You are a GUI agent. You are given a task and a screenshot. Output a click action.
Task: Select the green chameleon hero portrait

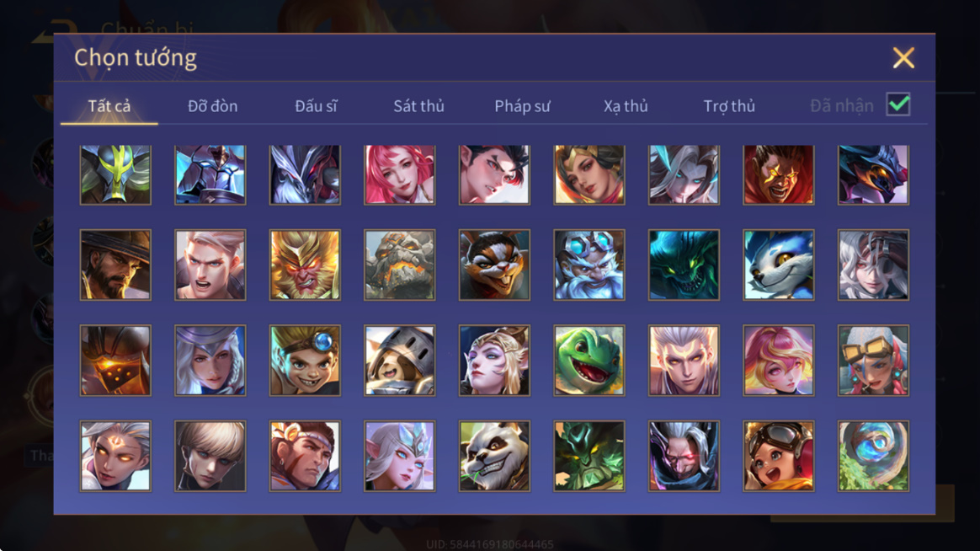pyautogui.click(x=589, y=361)
